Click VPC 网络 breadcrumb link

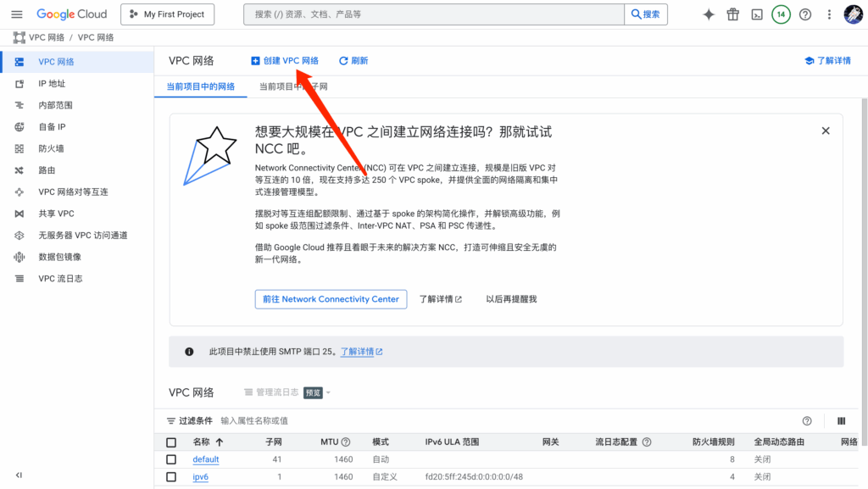coord(47,37)
